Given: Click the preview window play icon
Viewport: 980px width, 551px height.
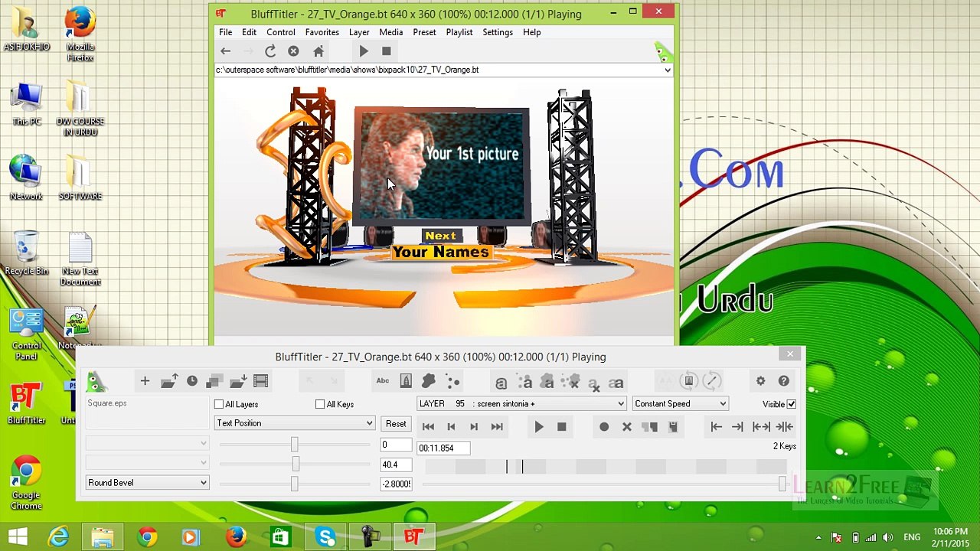Looking at the screenshot, I should 364,51.
